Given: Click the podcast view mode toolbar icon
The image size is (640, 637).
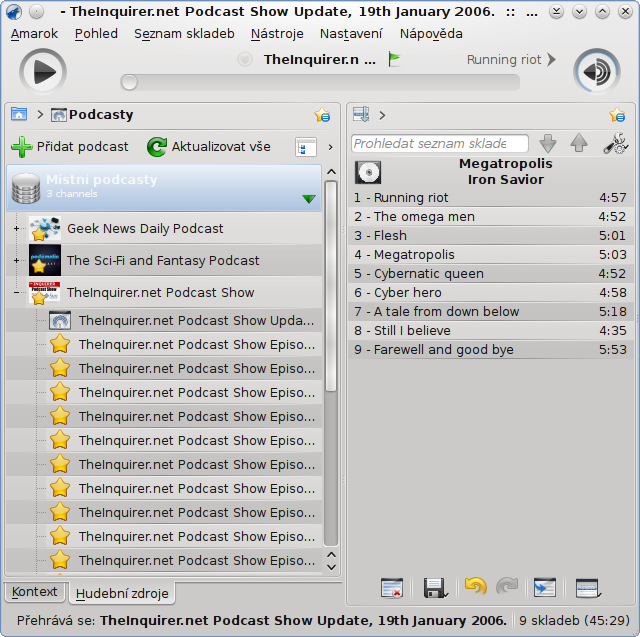Looking at the screenshot, I should (x=306, y=147).
